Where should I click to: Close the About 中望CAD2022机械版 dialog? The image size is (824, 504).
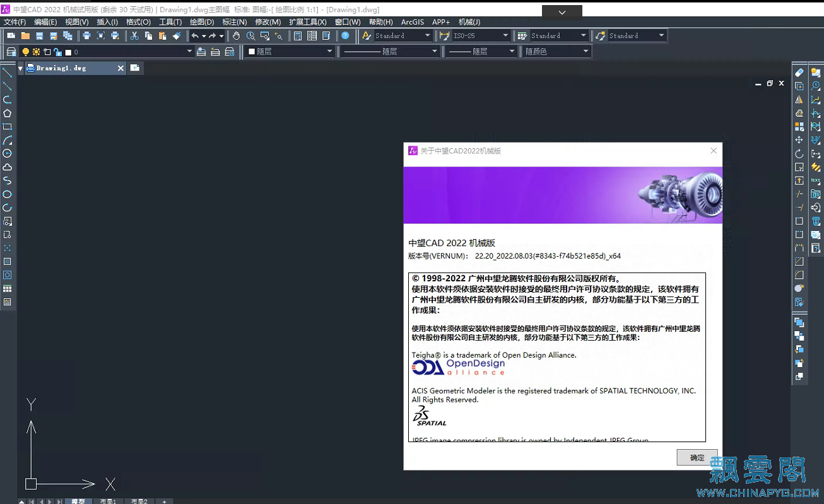click(714, 151)
